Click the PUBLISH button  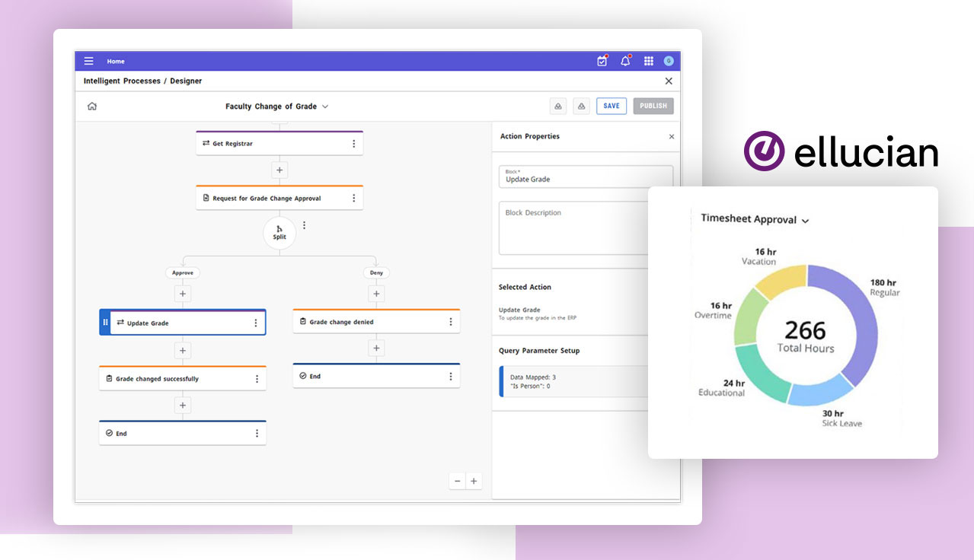tap(653, 107)
